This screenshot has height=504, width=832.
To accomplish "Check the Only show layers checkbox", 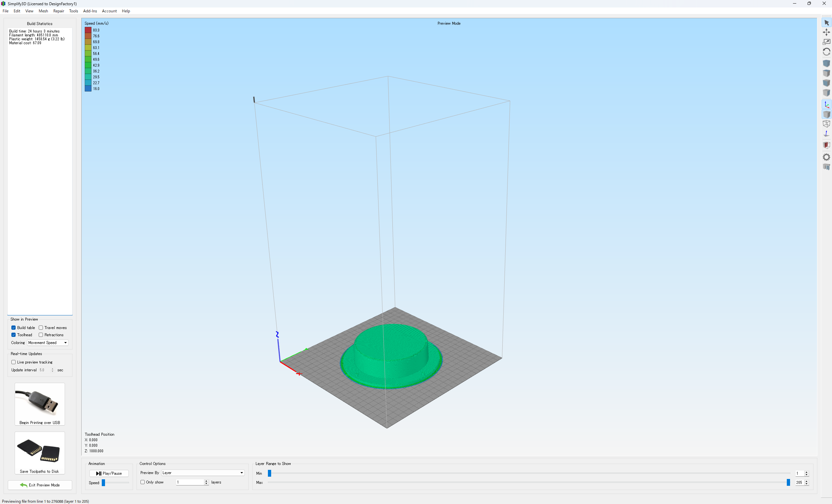I will coord(142,482).
